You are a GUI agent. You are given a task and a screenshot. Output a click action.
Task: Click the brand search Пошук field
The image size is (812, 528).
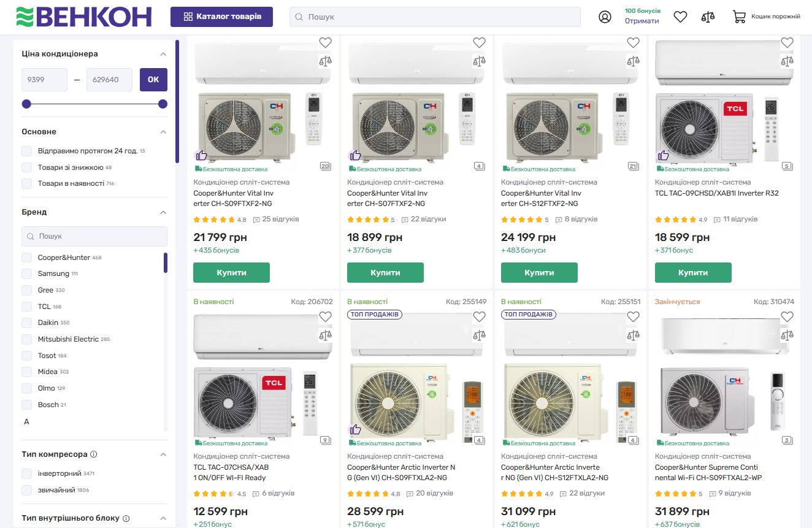click(94, 236)
